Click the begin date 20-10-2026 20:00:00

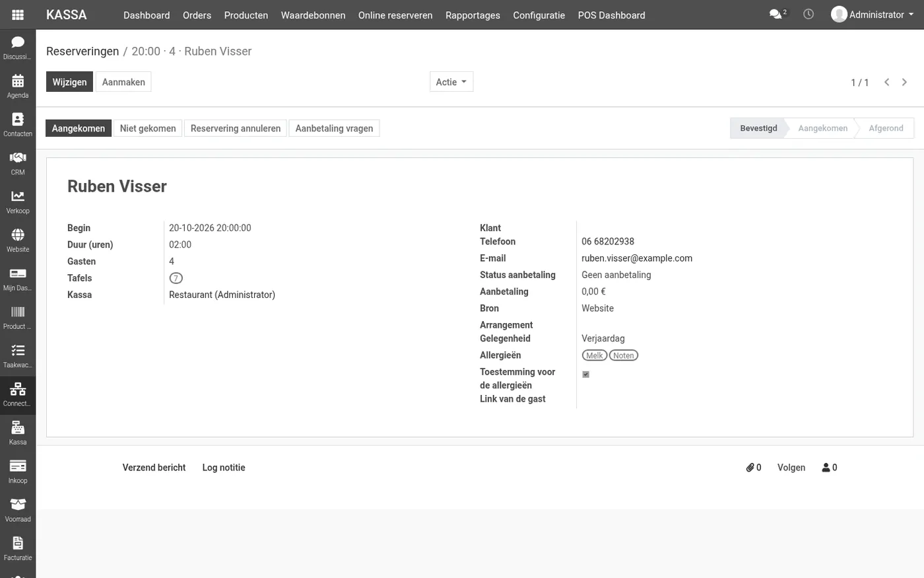coord(210,228)
